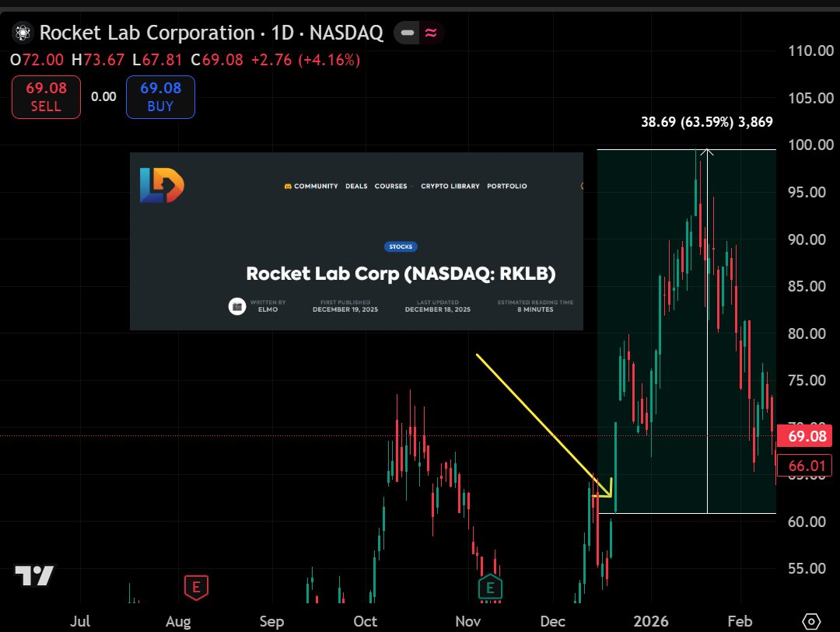Open chart settings hexagon icon at bottom right

tap(811, 621)
